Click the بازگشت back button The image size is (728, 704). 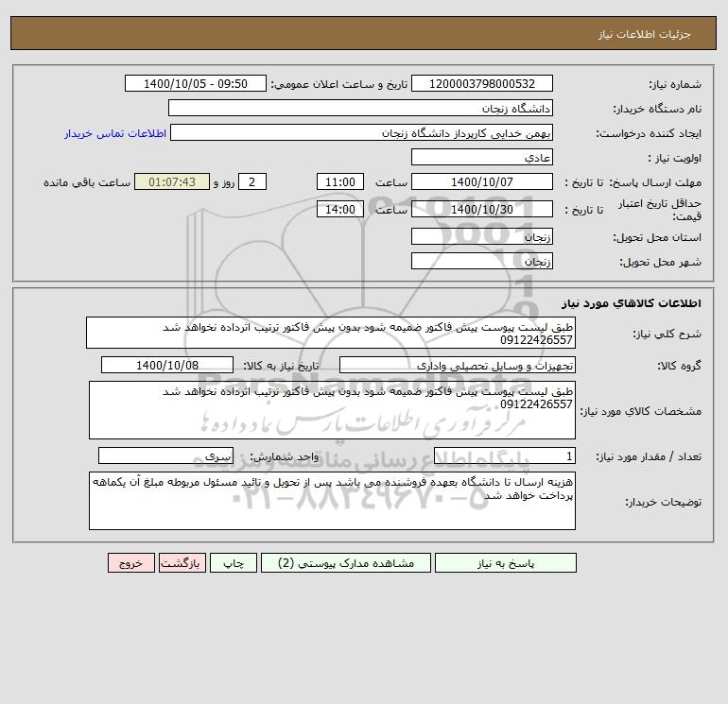pos(182,563)
